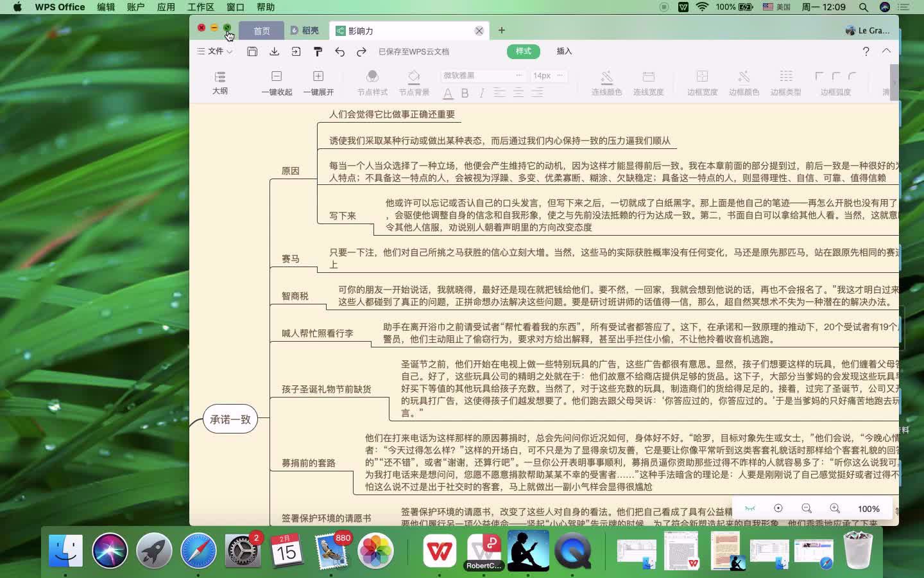The image size is (924, 578).
Task: Collapse the ribbon with the chevron-up arrow
Action: [x=886, y=51]
